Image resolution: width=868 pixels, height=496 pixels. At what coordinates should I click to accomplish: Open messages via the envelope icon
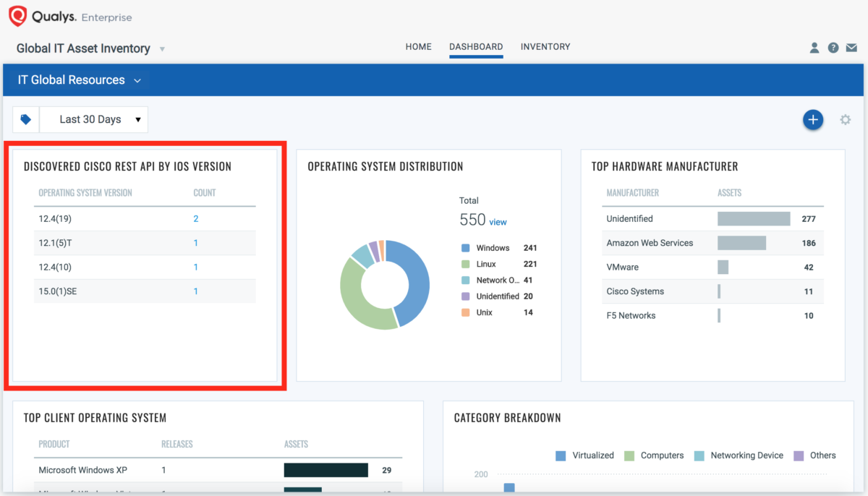(851, 46)
